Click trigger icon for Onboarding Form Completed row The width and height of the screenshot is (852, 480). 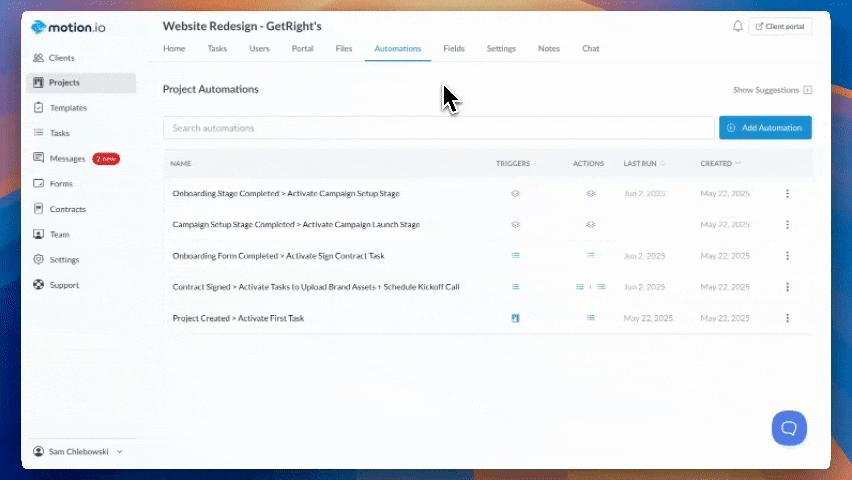click(x=515, y=255)
